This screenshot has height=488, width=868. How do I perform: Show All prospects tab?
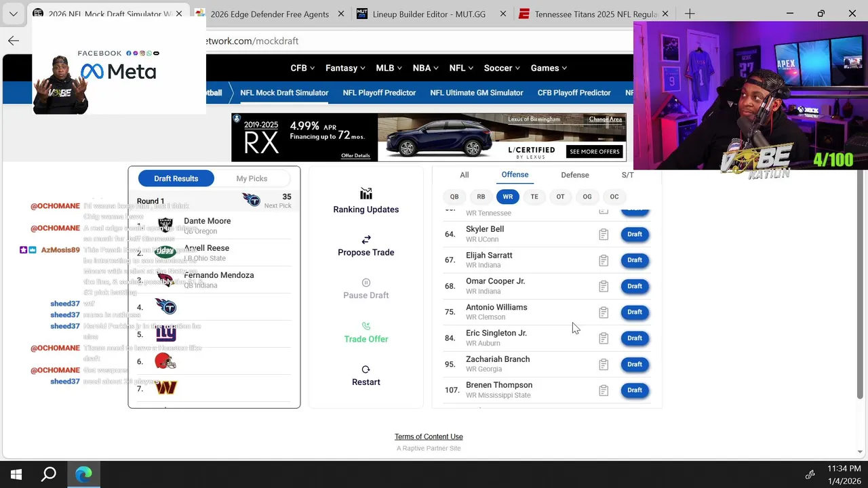(x=465, y=175)
